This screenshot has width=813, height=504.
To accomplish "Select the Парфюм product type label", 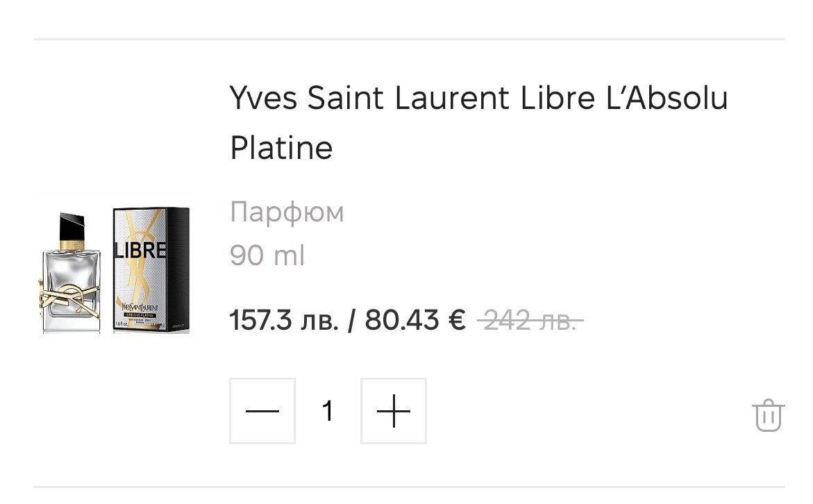I will [287, 212].
